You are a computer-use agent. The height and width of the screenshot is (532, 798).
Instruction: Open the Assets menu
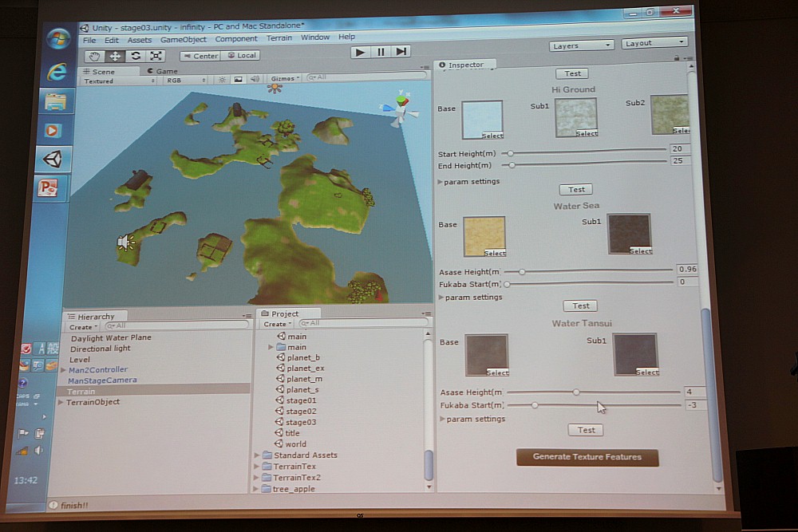[140, 40]
